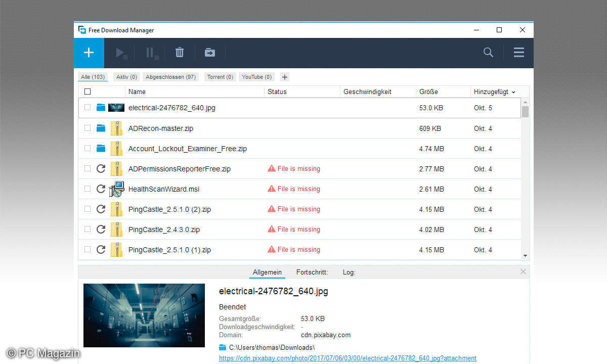The height and width of the screenshot is (364, 607).
Task: Check the ADPermissionsReporterFree.zip checkbox
Action: coord(88,169)
